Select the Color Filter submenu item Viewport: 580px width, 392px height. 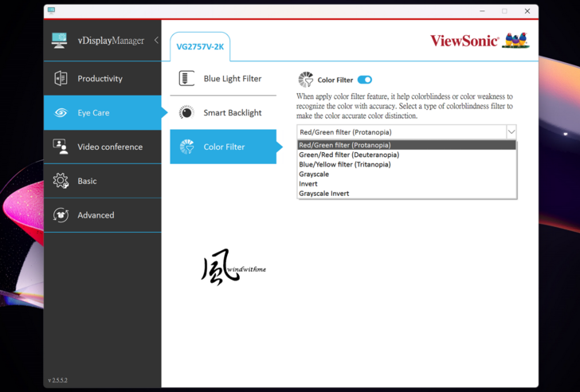[x=223, y=147]
